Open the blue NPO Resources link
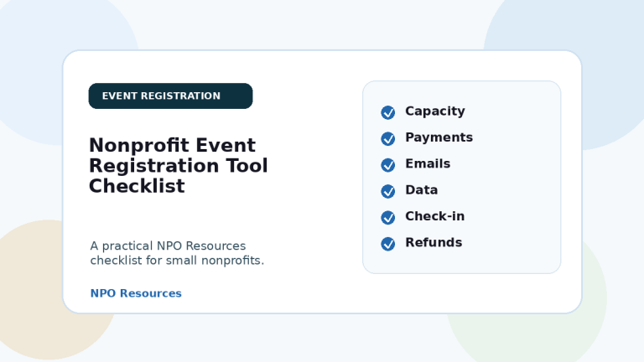Screen dimensions: 644x362 point(136,293)
